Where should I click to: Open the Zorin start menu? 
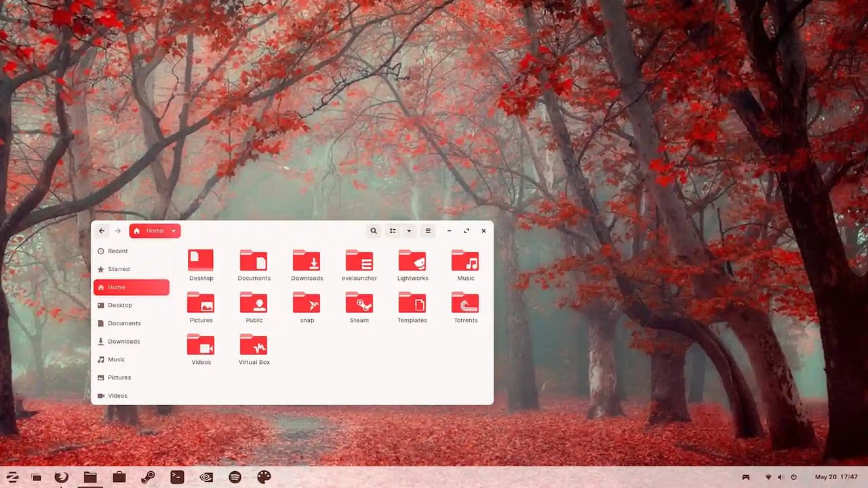click(12, 477)
